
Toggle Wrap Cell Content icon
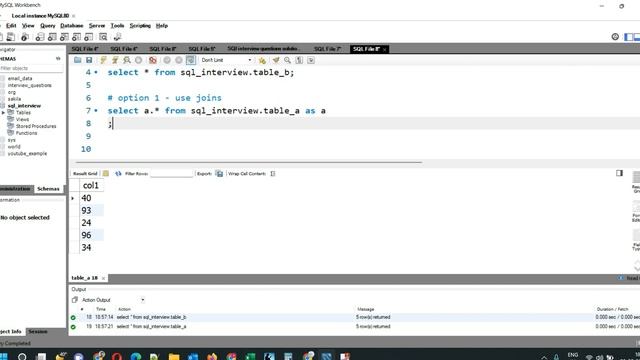click(x=273, y=173)
